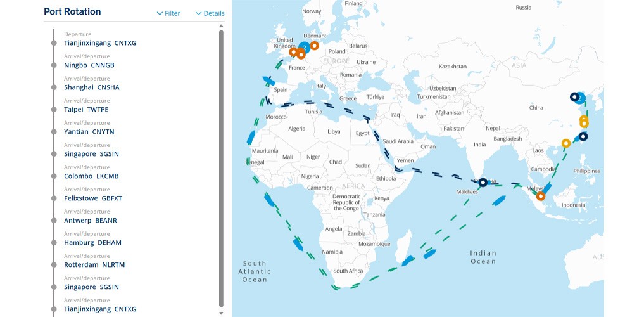Click the scrollbar down arrow in port list
Image resolution: width=644 pixels, height=317 pixels.
[221, 313]
